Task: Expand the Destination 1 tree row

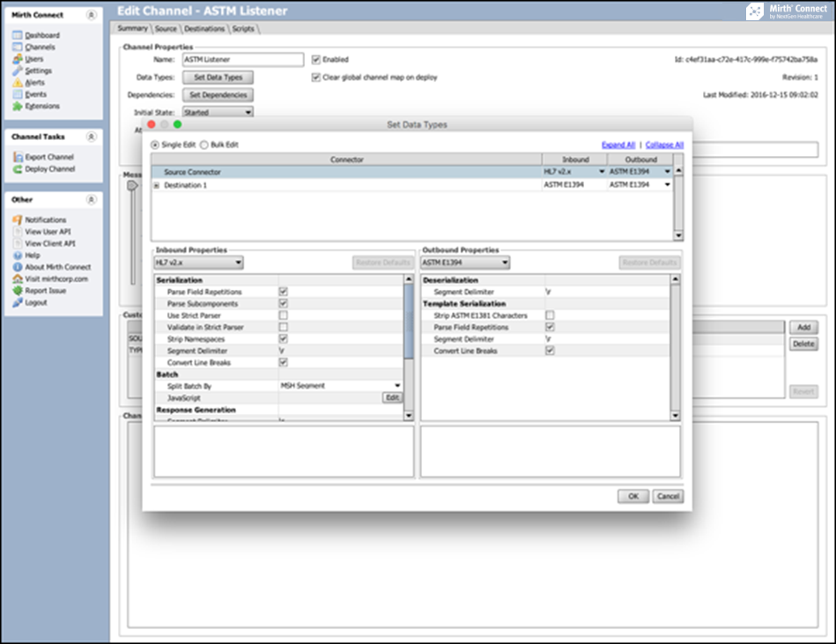Action: 157,186
